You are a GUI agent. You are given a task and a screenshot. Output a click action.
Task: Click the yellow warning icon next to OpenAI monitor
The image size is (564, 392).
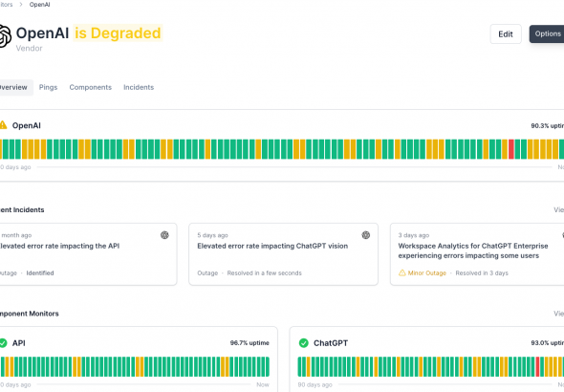coord(3,125)
